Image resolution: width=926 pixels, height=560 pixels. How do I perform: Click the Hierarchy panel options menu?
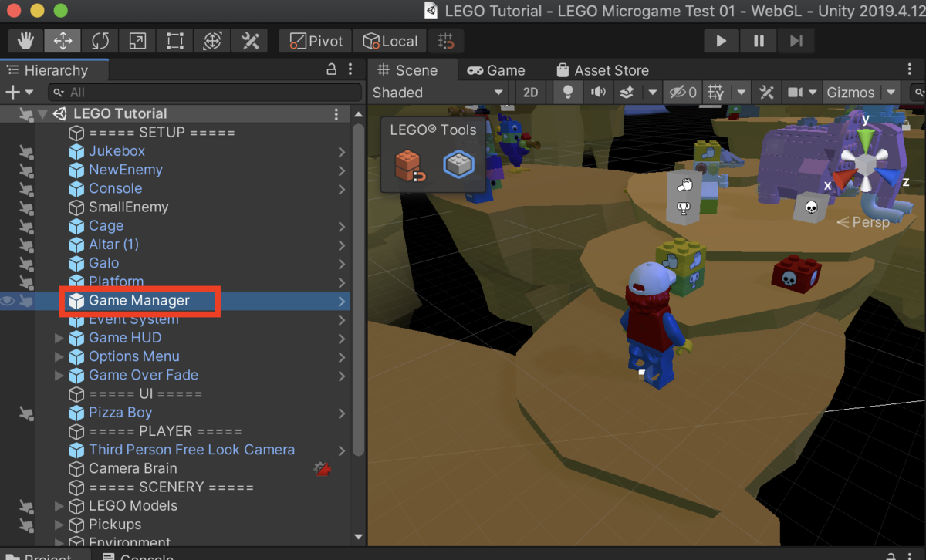pos(350,69)
